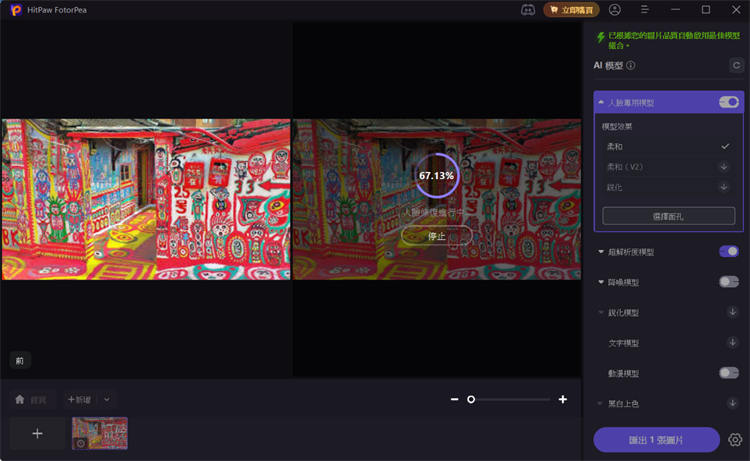This screenshot has width=750, height=461.
Task: Click the large plus add image tile
Action: pyautogui.click(x=37, y=433)
